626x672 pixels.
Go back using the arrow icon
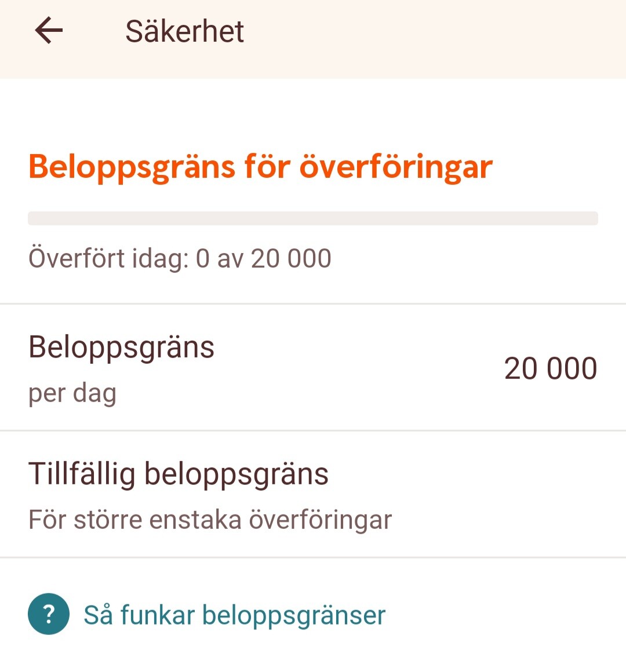[49, 31]
